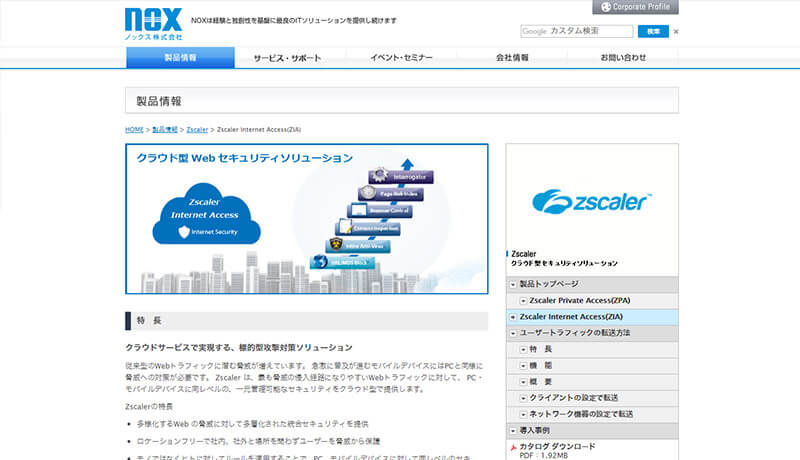Click arrow icon beside クライアントの設定で転送
Viewport: 800px width, 460px height.
pos(523,399)
